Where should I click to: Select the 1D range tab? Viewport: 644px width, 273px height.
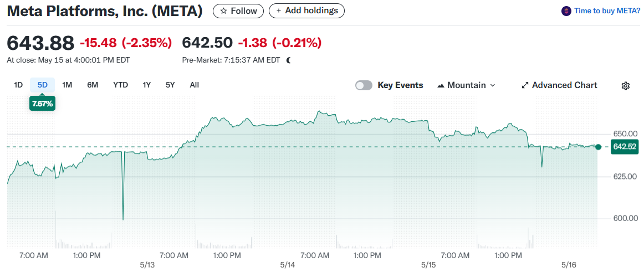(18, 85)
